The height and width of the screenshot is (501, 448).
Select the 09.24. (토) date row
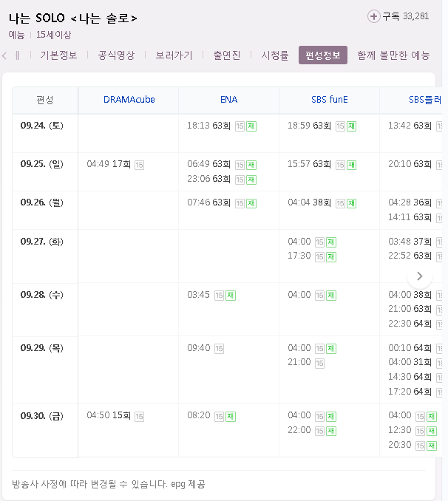(42, 126)
